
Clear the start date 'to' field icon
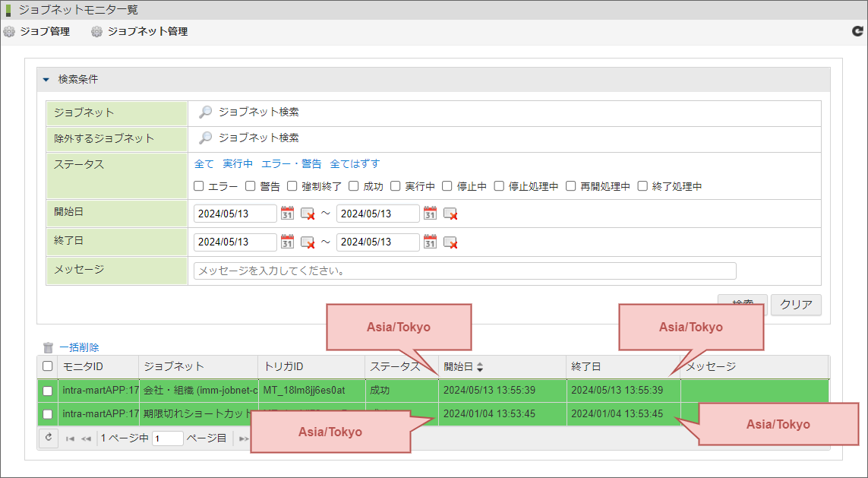450,214
